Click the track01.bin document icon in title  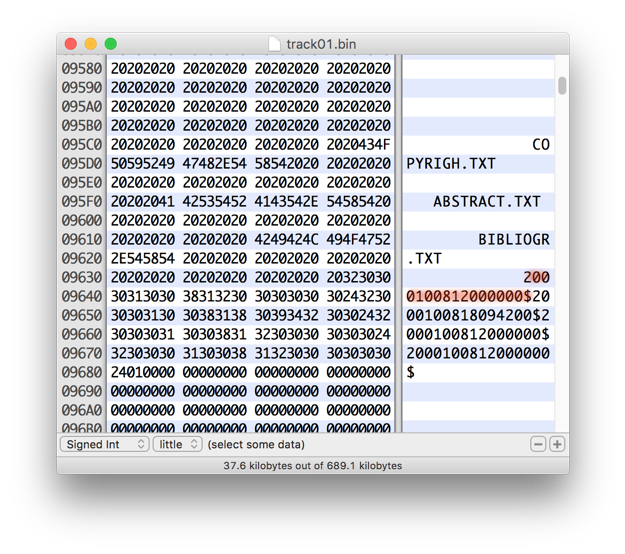pos(274,44)
